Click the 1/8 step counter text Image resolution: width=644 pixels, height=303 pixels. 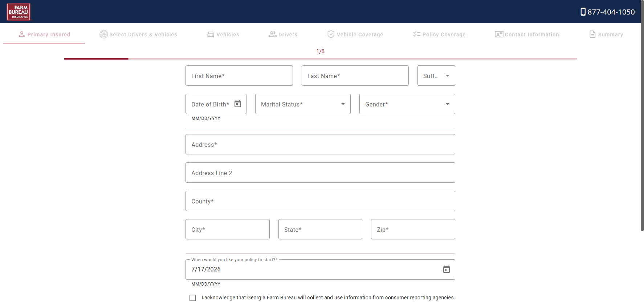coord(321,51)
